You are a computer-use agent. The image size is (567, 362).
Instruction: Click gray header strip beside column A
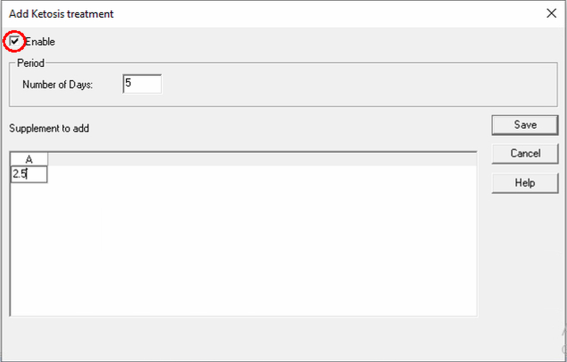(262, 159)
